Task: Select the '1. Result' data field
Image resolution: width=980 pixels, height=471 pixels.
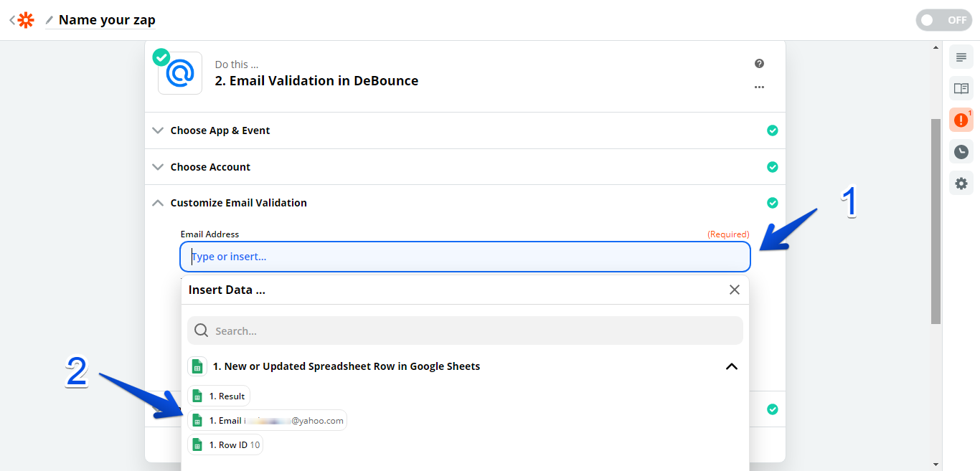Action: (x=220, y=396)
